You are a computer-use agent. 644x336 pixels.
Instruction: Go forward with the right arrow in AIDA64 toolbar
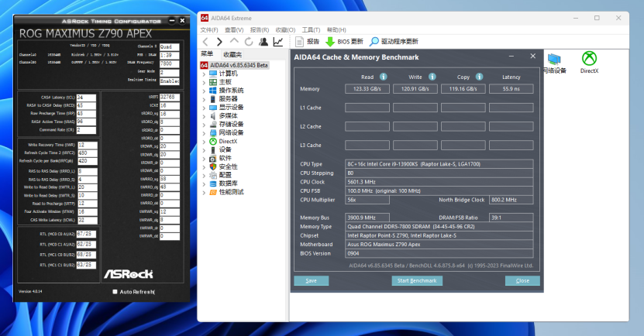tap(219, 42)
